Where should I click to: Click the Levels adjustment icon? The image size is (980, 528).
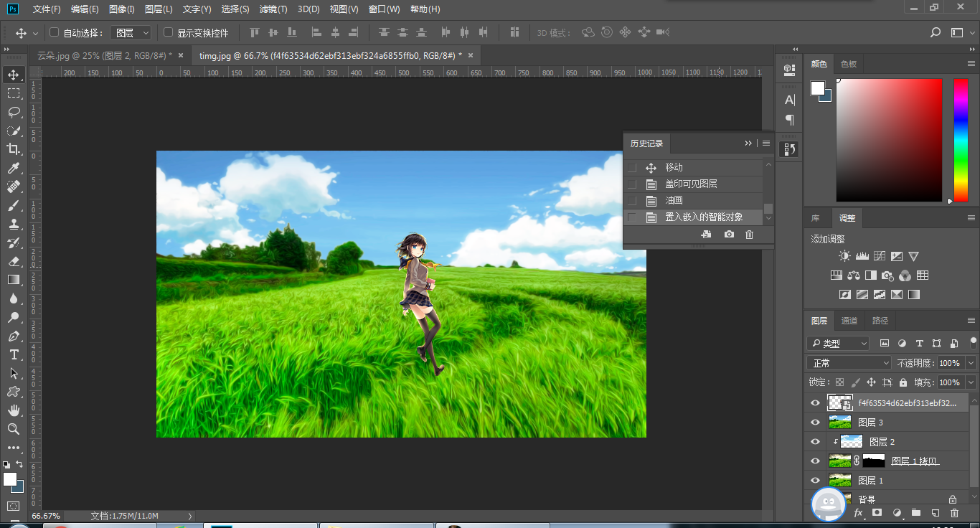[x=862, y=256]
